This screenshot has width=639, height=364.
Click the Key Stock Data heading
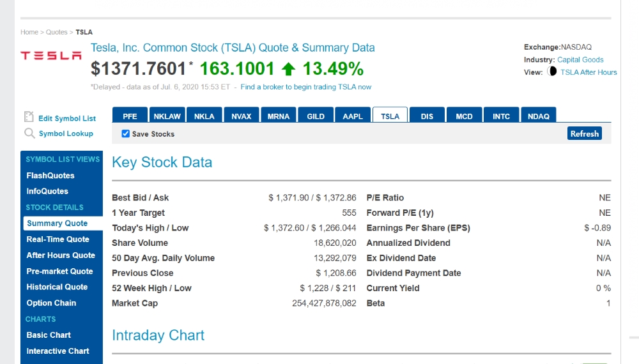click(162, 162)
